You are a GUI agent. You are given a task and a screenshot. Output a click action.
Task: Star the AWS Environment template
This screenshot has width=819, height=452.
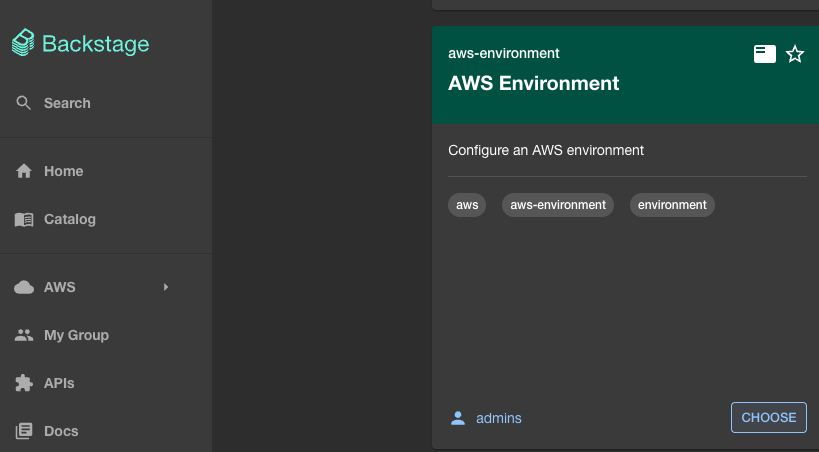pyautogui.click(x=795, y=54)
